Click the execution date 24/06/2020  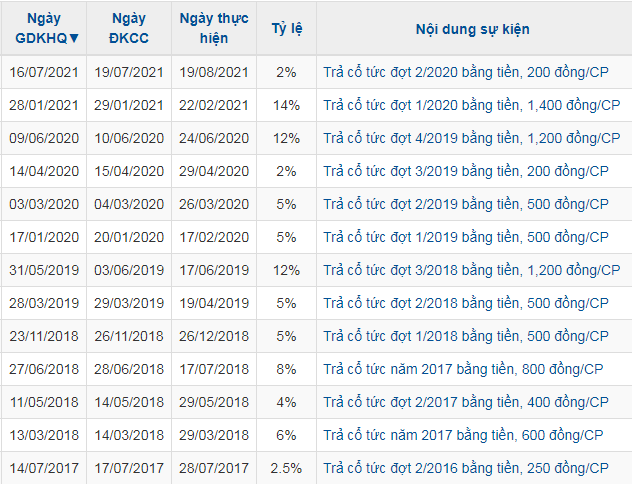(213, 138)
